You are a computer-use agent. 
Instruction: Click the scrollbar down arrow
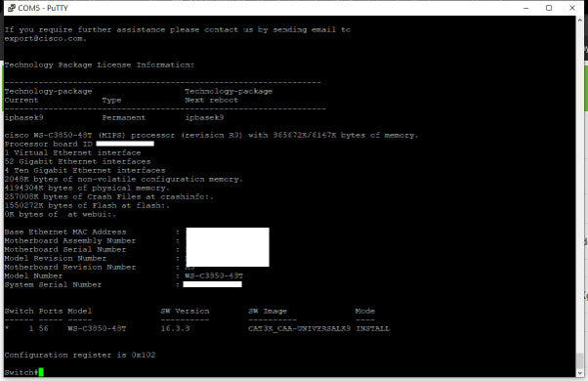tap(580, 373)
